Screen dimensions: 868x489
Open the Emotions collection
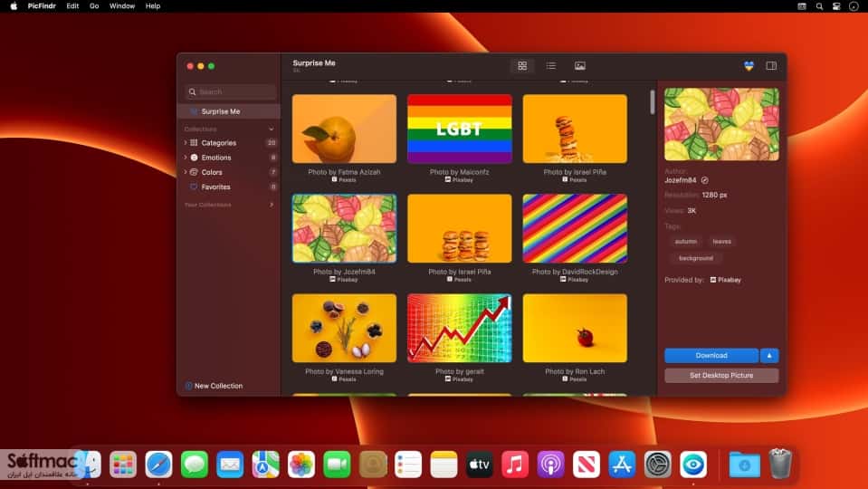click(x=216, y=158)
